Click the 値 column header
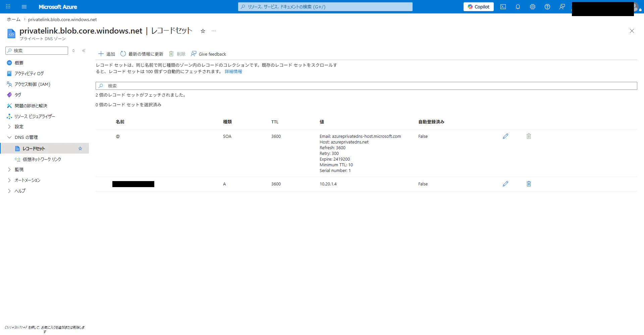Screen dimensions: 644x335 pos(322,122)
